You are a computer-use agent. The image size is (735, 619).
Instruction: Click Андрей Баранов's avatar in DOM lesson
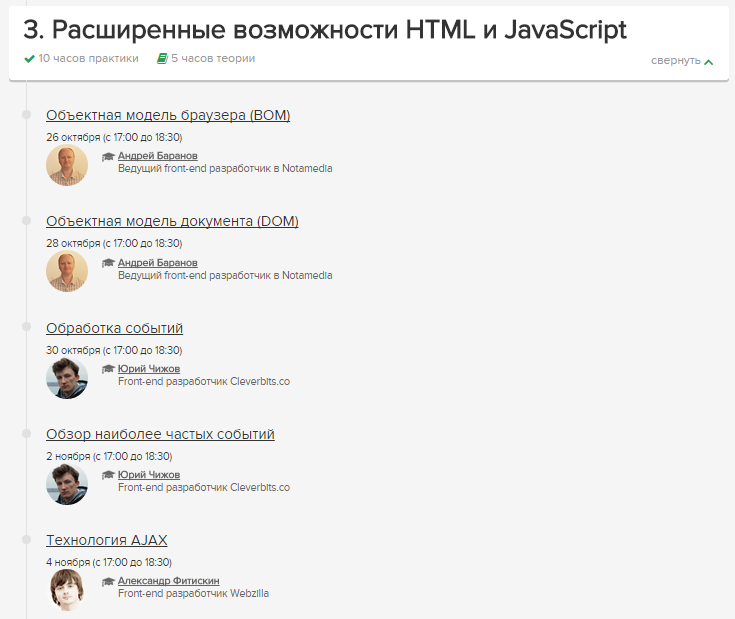click(x=67, y=271)
